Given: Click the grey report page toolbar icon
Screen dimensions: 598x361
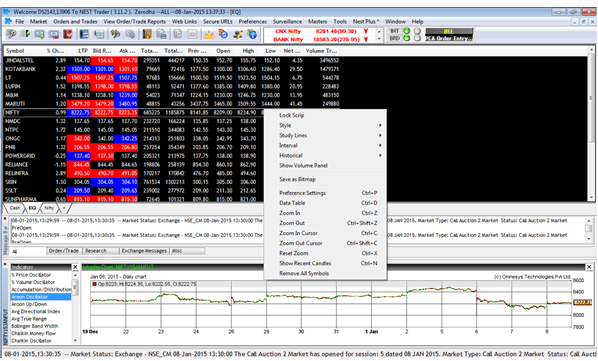Looking at the screenshot, I should point(178,34).
